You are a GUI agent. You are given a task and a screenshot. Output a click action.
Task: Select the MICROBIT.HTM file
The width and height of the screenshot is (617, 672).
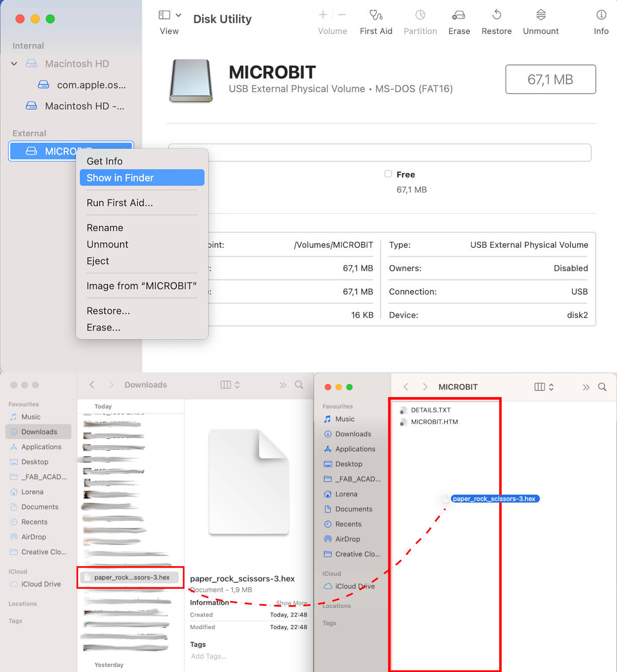point(429,422)
